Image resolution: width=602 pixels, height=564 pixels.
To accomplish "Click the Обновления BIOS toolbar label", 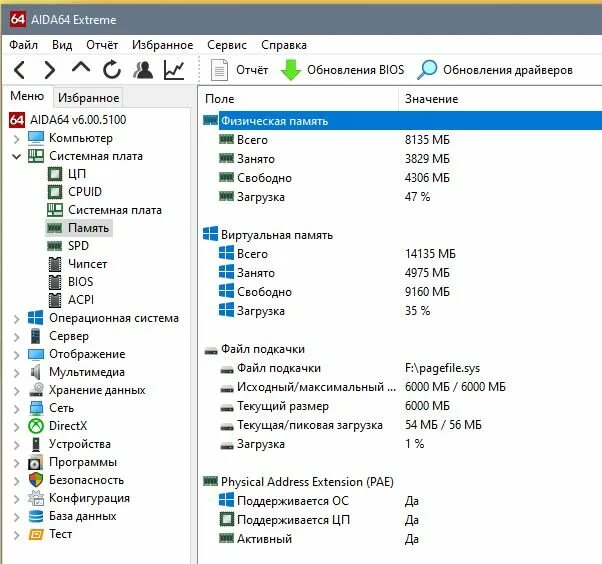I will point(356,70).
